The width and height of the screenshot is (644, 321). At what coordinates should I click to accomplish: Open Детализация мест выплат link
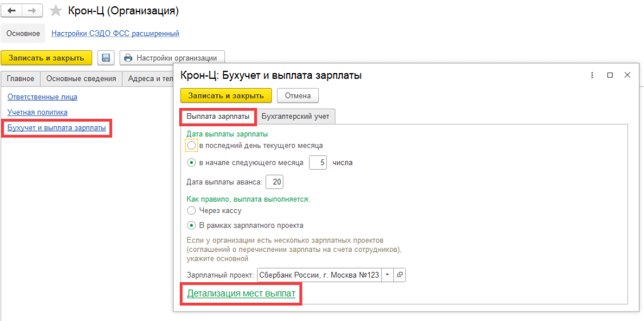coord(241,293)
